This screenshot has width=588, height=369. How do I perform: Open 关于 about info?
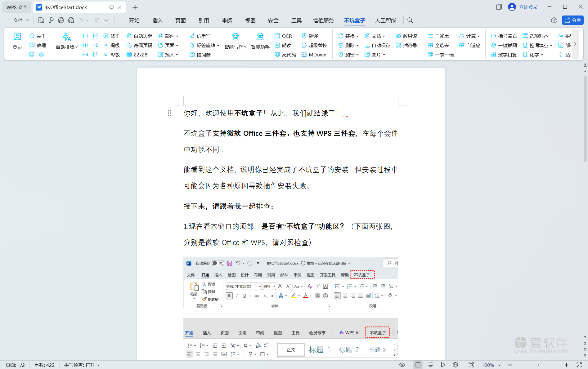pyautogui.click(x=38, y=36)
